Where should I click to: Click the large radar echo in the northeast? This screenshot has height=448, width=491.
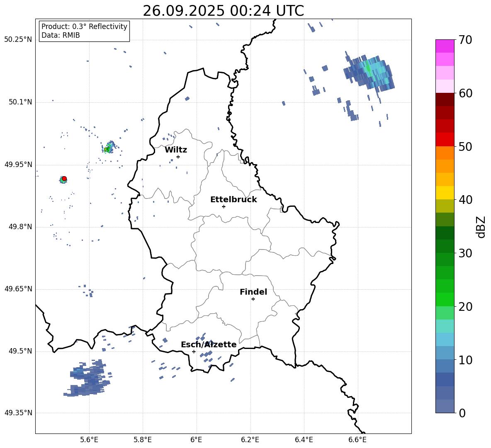[x=369, y=73]
